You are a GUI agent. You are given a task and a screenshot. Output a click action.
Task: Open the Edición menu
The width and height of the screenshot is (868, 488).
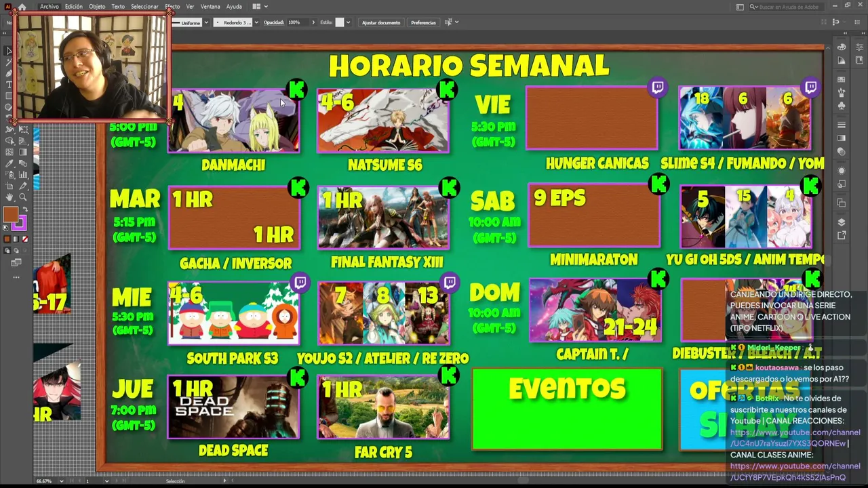coord(74,7)
